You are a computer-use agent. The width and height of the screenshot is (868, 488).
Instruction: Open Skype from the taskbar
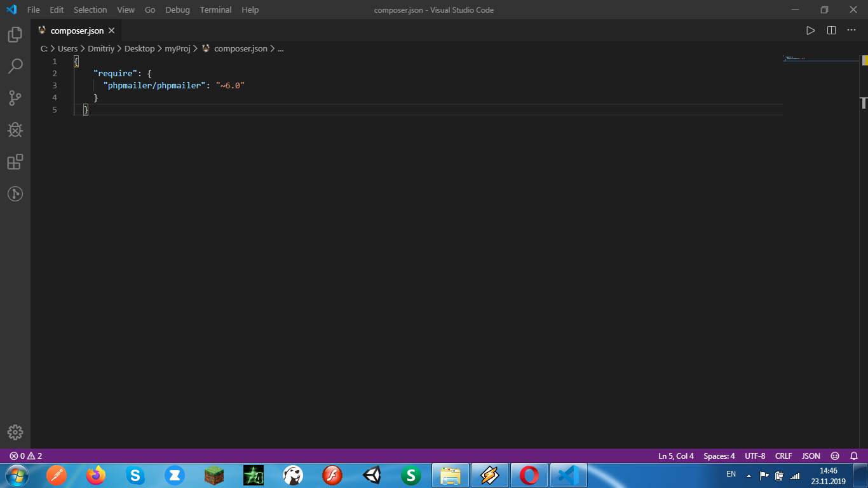point(135,475)
